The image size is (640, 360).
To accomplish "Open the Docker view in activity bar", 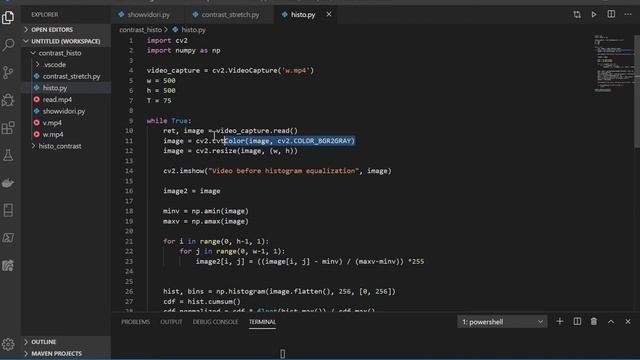I will point(8,183).
